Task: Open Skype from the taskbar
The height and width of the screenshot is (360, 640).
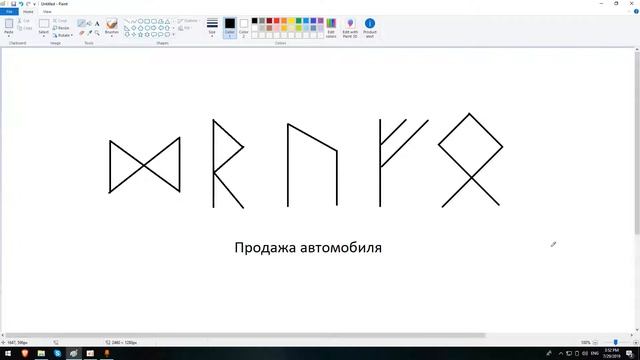Action: click(x=58, y=353)
